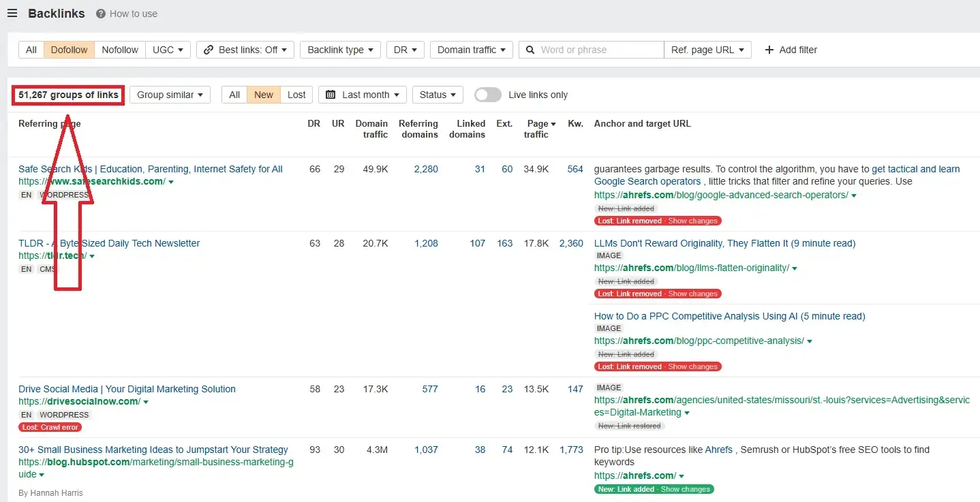
Task: Toggle Live links only switch
Action: (487, 95)
